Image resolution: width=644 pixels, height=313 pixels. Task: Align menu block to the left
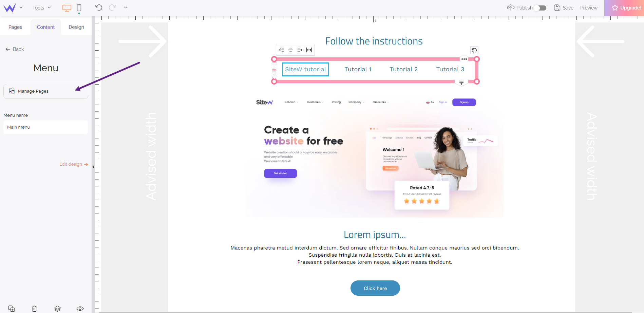pos(282,50)
